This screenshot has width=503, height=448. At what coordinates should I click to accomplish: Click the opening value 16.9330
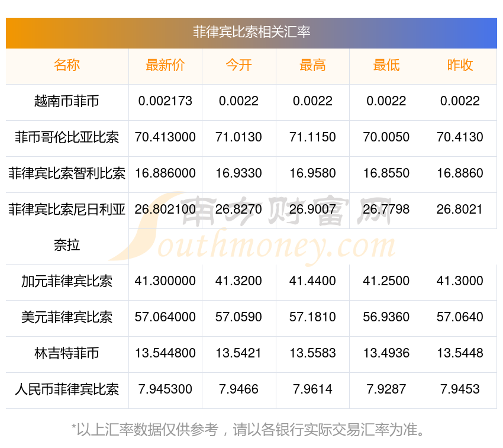point(238,173)
